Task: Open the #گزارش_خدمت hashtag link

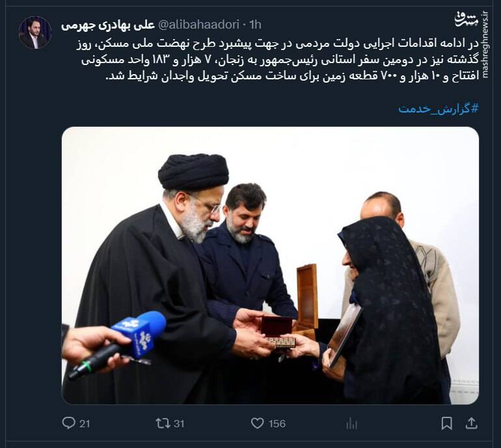Action: 439,109
